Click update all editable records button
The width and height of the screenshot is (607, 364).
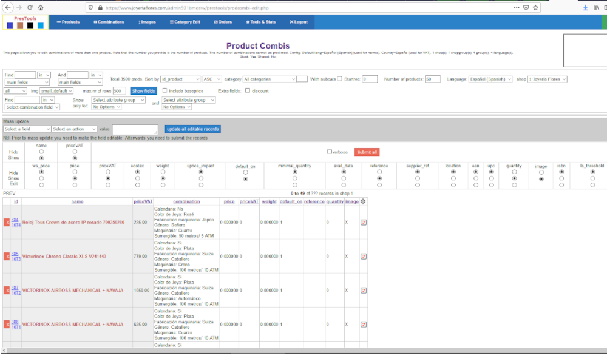click(193, 129)
